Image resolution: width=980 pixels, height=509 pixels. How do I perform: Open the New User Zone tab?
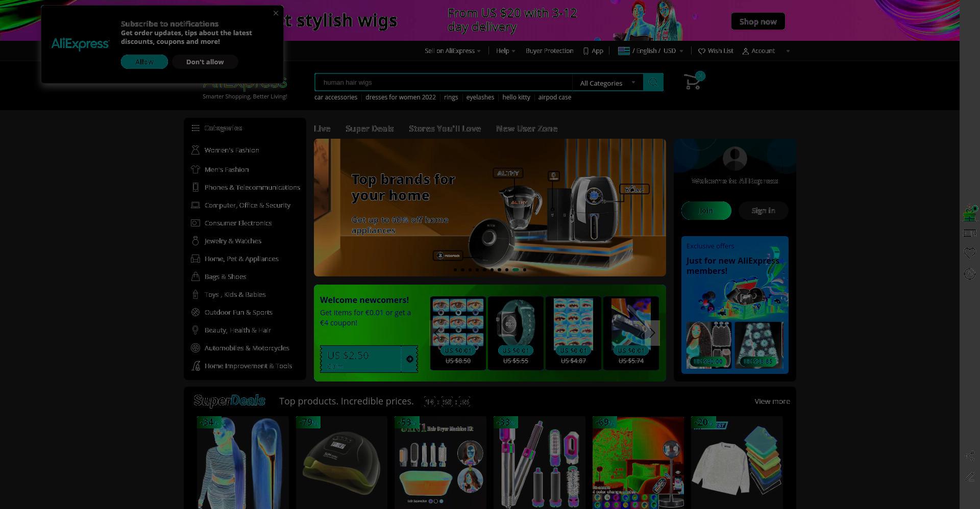(527, 129)
